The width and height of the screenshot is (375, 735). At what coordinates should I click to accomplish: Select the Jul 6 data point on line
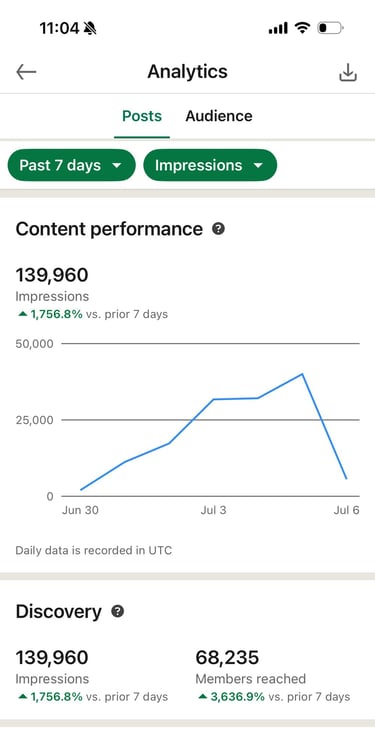[x=346, y=479]
